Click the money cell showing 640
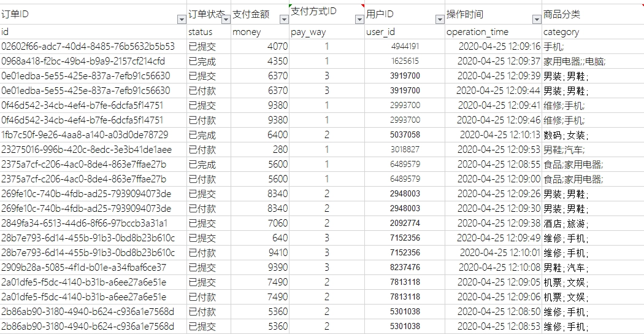Viewport: 644px width, 334px height. click(260, 238)
